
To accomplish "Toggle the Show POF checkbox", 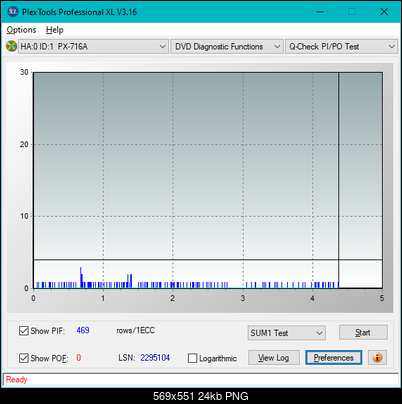I will point(24,358).
